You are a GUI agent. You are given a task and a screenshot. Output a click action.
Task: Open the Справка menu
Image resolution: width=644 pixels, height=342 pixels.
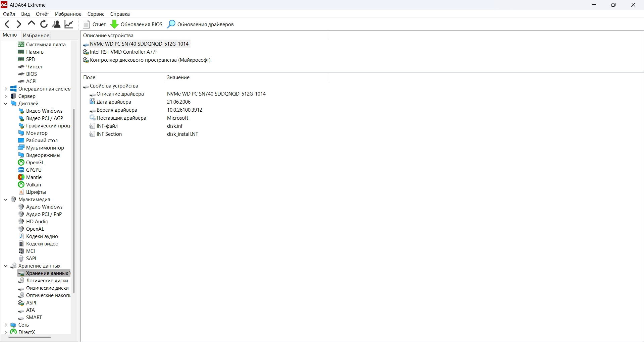tap(120, 14)
